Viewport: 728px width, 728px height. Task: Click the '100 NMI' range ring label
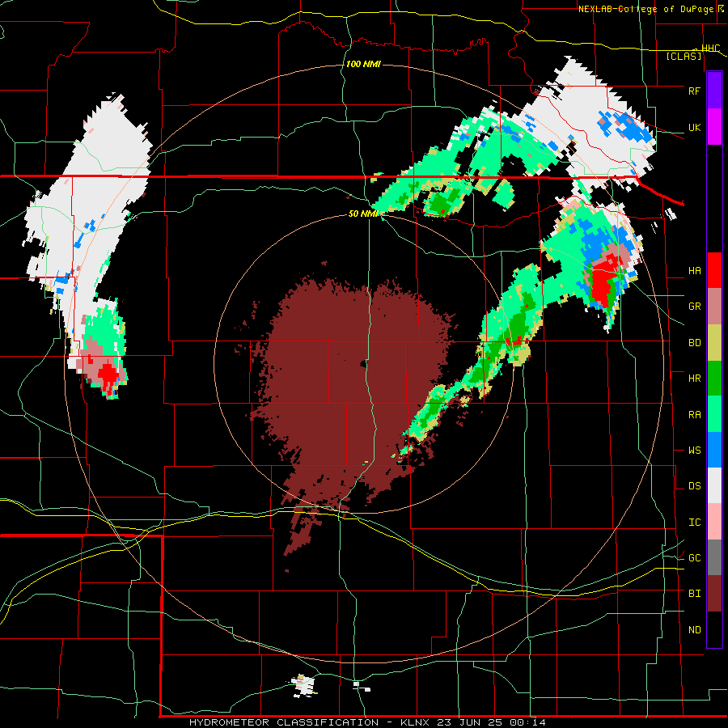tap(363, 64)
